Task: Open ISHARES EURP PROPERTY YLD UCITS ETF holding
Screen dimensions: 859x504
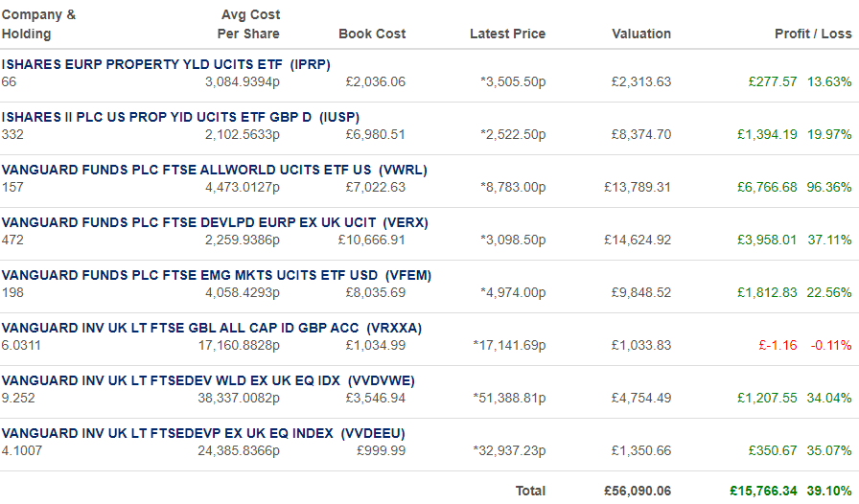Action: click(x=166, y=64)
